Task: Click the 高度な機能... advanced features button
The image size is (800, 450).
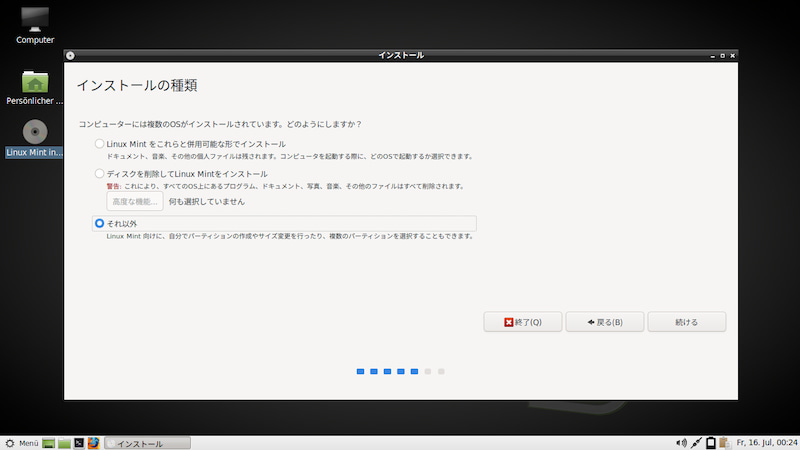Action: pyautogui.click(x=135, y=201)
